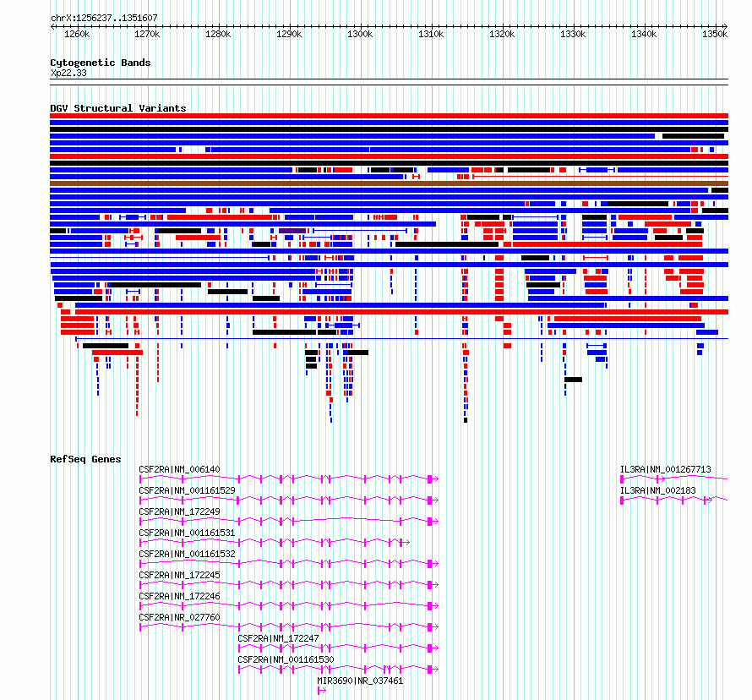Viewport: 752px width, 700px height.
Task: Select the Cytogenetic Bands track title
Action: pos(101,63)
